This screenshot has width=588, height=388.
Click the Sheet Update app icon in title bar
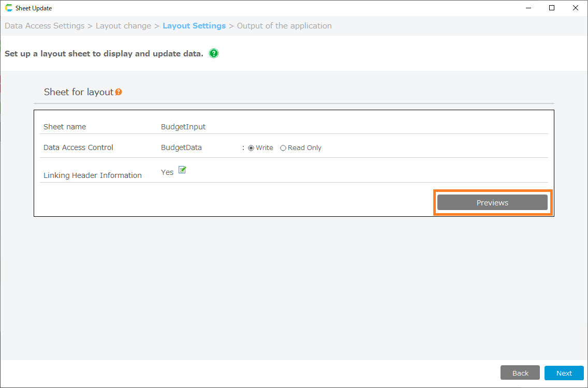[8, 8]
